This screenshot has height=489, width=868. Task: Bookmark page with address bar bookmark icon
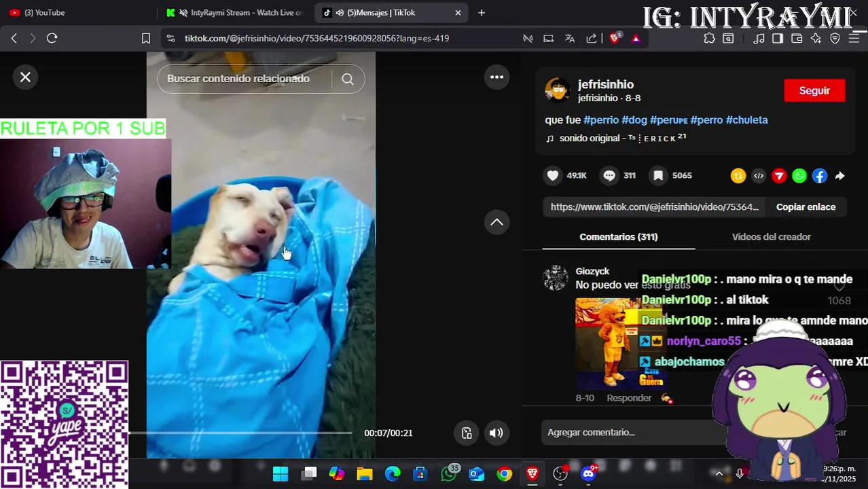[x=145, y=39]
